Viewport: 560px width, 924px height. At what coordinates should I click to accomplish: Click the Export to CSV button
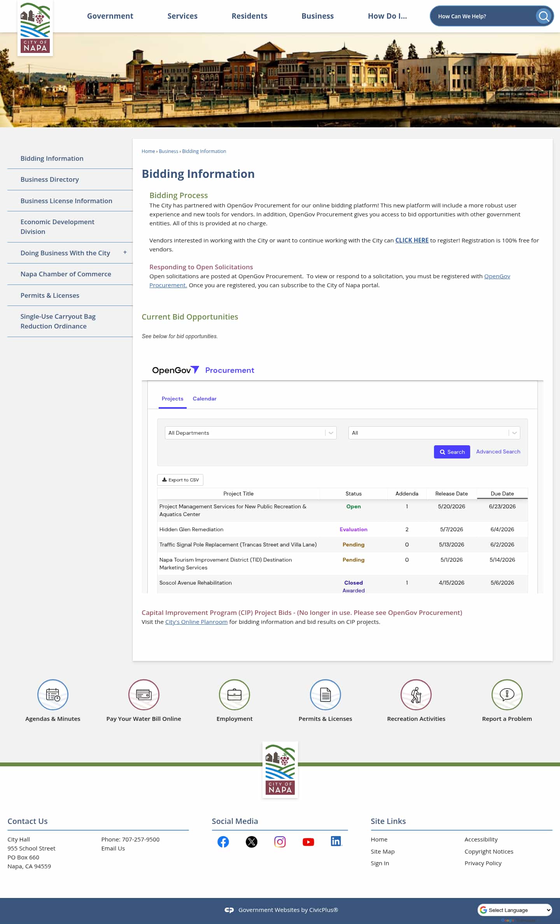180,480
